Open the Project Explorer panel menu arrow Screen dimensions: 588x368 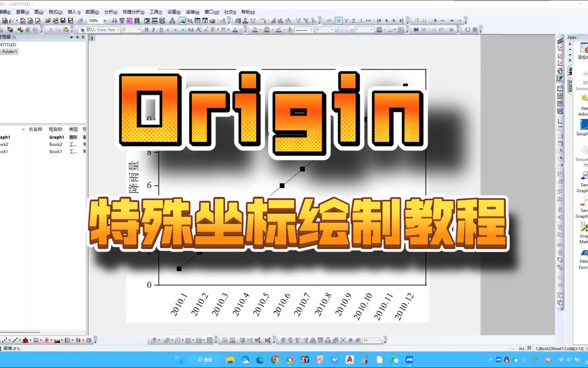tap(71, 37)
